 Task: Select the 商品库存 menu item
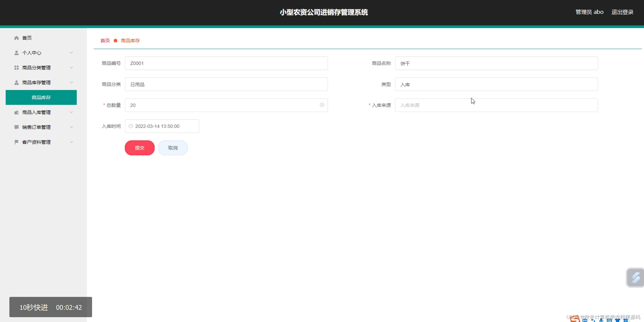[x=41, y=97]
